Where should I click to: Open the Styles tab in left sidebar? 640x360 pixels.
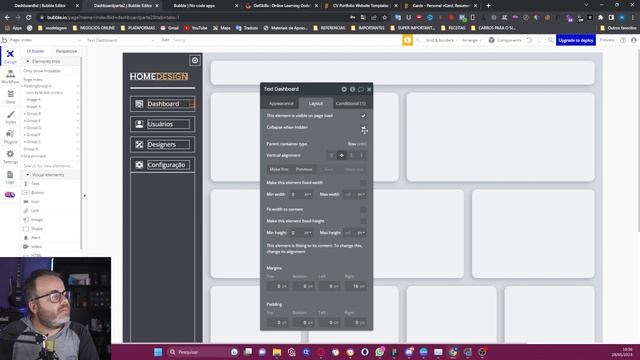(x=10, y=117)
